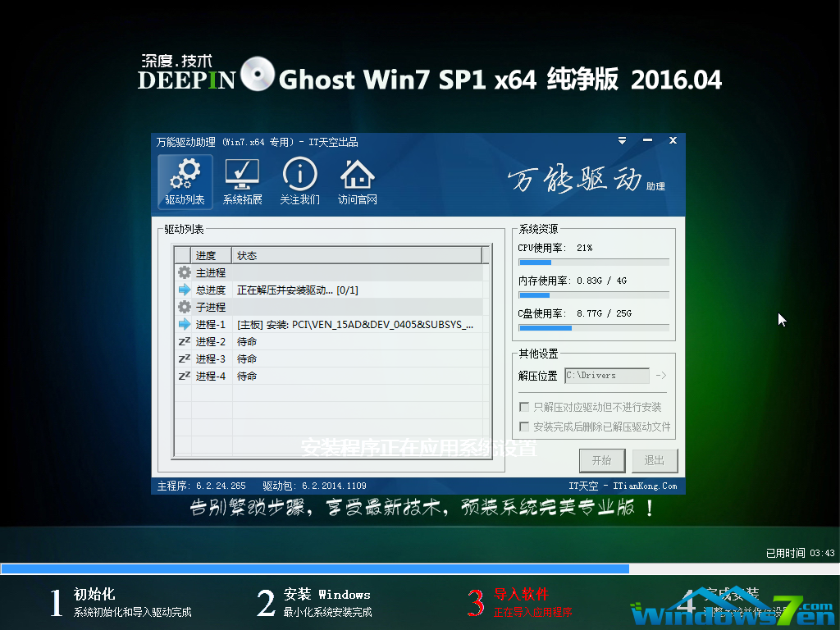
Task: Click the 退出 button
Action: [654, 461]
